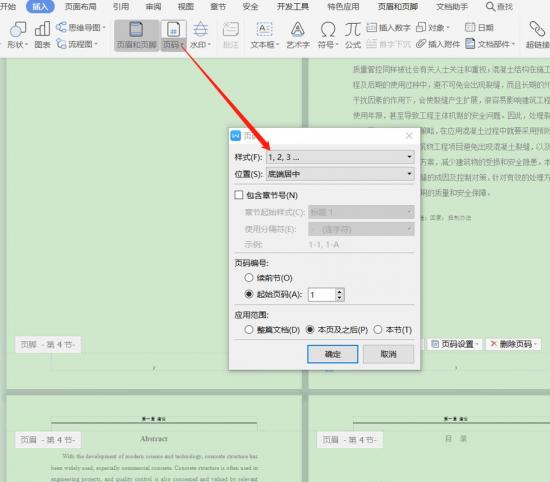Expand the 位置 position dropdown
550x482 pixels.
tap(340, 174)
